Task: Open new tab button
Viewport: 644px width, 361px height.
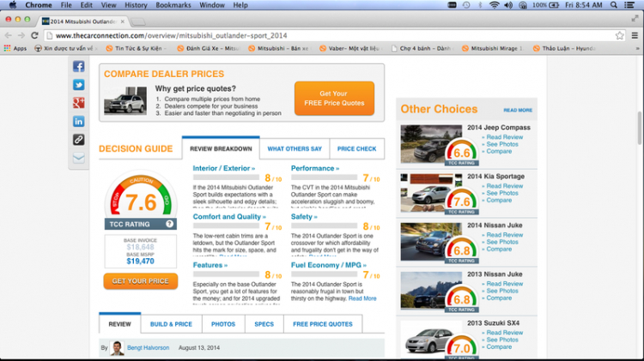Action: click(x=138, y=21)
